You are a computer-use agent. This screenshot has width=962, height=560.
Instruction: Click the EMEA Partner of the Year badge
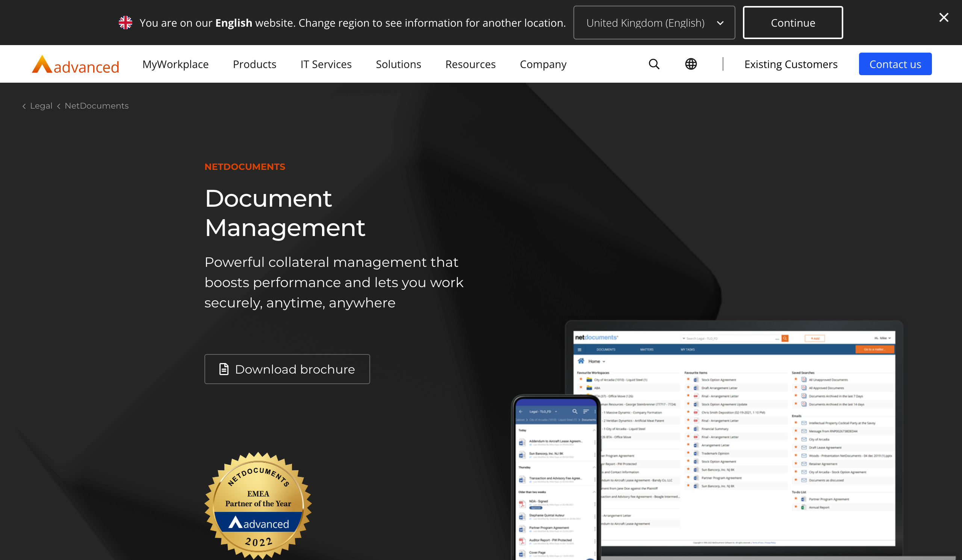click(258, 505)
